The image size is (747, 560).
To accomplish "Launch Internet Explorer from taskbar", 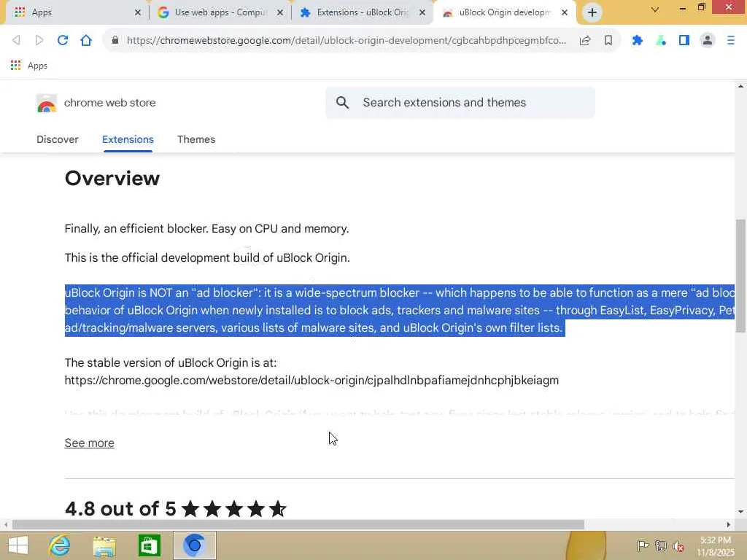I will pyautogui.click(x=60, y=545).
